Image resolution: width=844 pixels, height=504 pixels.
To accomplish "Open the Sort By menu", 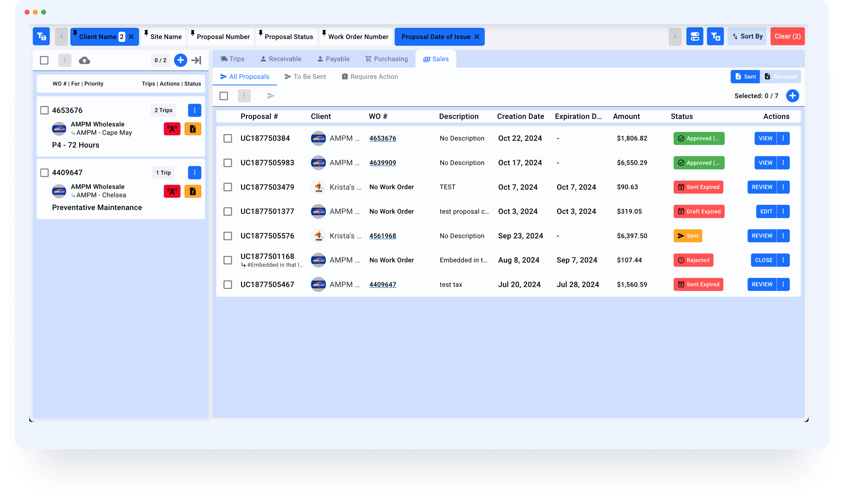I will pyautogui.click(x=747, y=36).
